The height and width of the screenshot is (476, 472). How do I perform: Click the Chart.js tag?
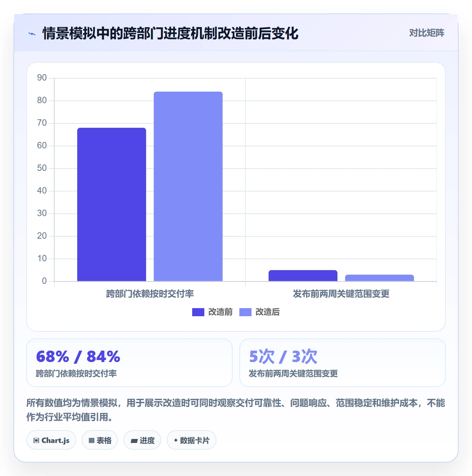coord(51,440)
